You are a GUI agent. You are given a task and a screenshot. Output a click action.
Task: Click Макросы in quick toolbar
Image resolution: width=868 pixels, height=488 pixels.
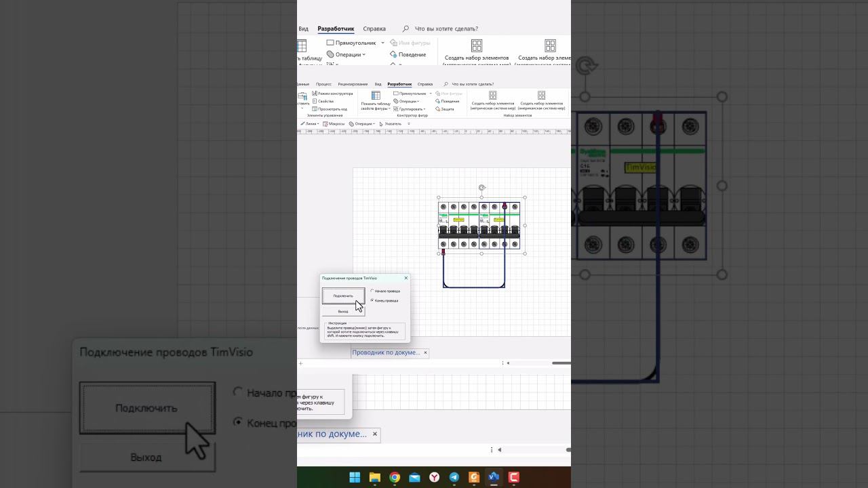tap(334, 124)
